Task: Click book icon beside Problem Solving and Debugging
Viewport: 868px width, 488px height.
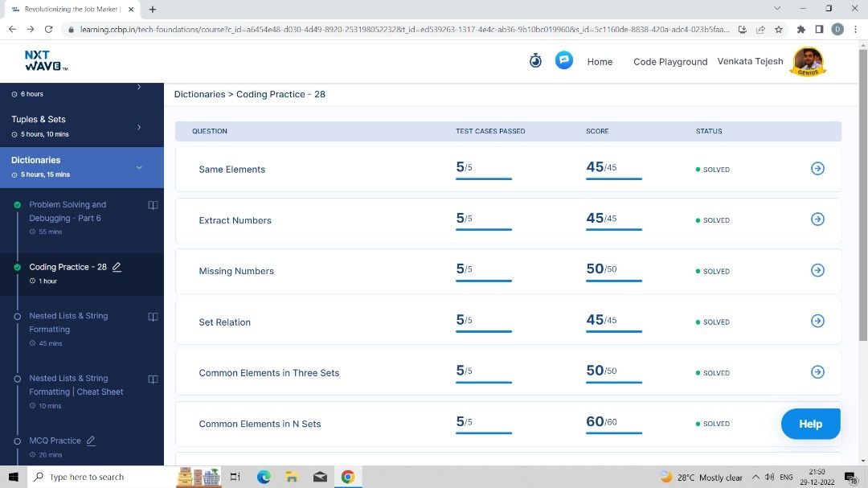Action: point(153,205)
